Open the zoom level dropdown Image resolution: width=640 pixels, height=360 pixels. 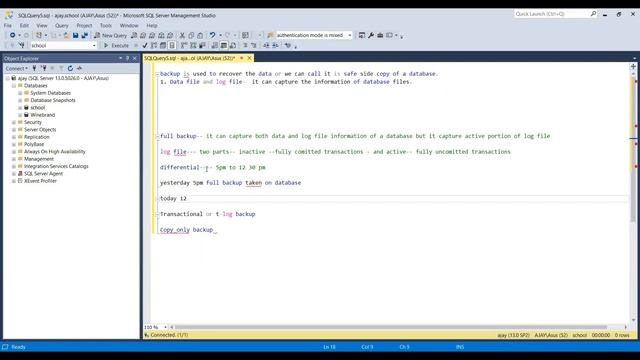pyautogui.click(x=165, y=327)
